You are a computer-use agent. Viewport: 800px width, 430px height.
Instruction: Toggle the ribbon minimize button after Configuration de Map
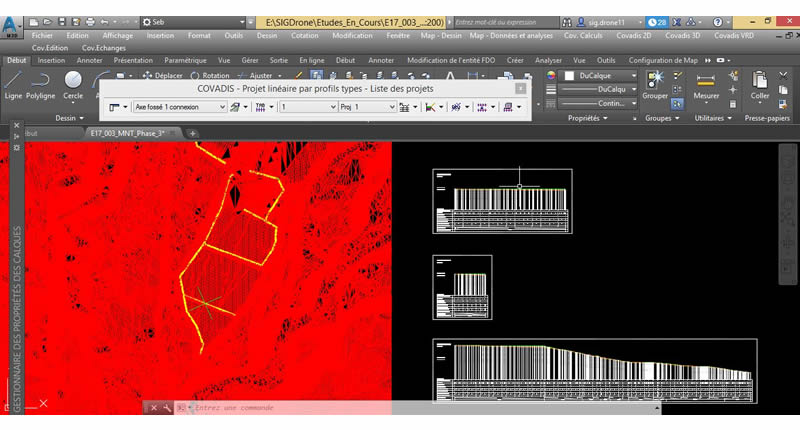[x=720, y=60]
